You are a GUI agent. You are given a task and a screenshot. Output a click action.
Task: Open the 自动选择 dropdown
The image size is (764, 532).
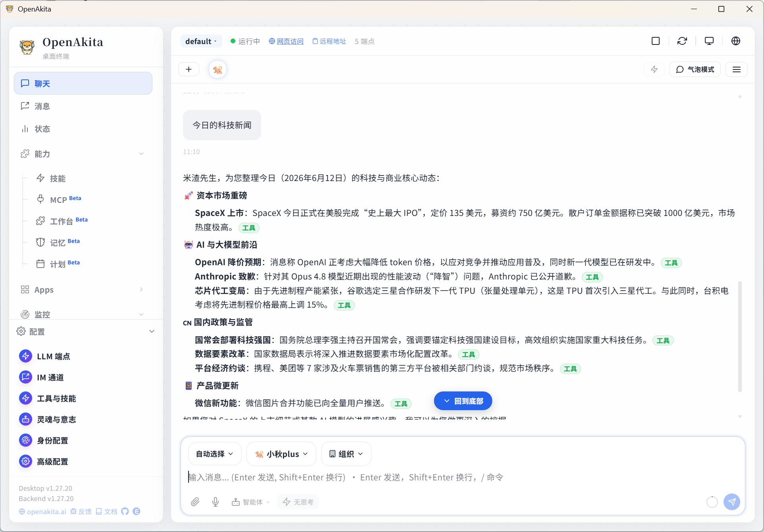point(214,454)
